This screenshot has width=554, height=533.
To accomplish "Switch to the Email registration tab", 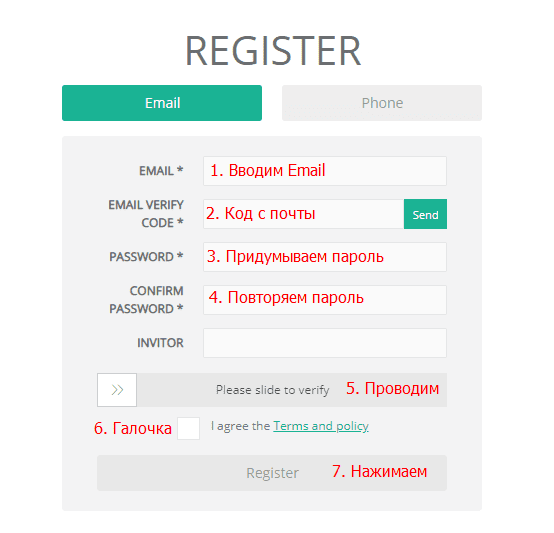I will point(162,103).
